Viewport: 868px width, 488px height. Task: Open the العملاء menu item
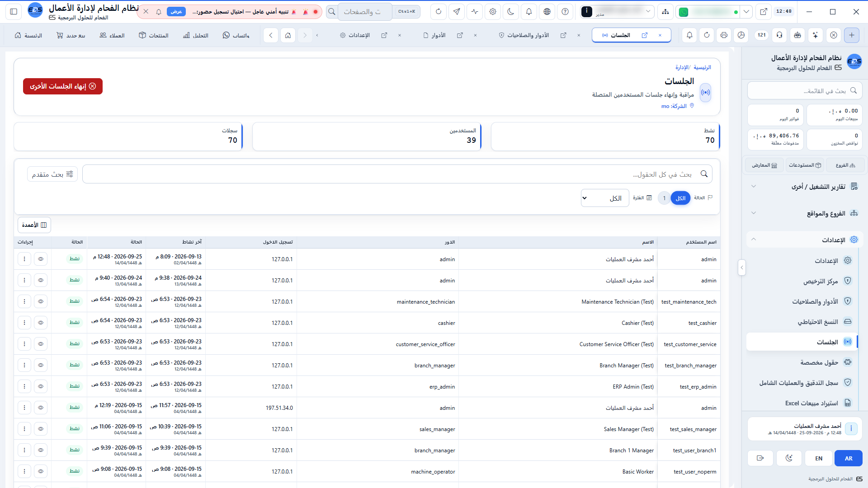[x=112, y=35]
